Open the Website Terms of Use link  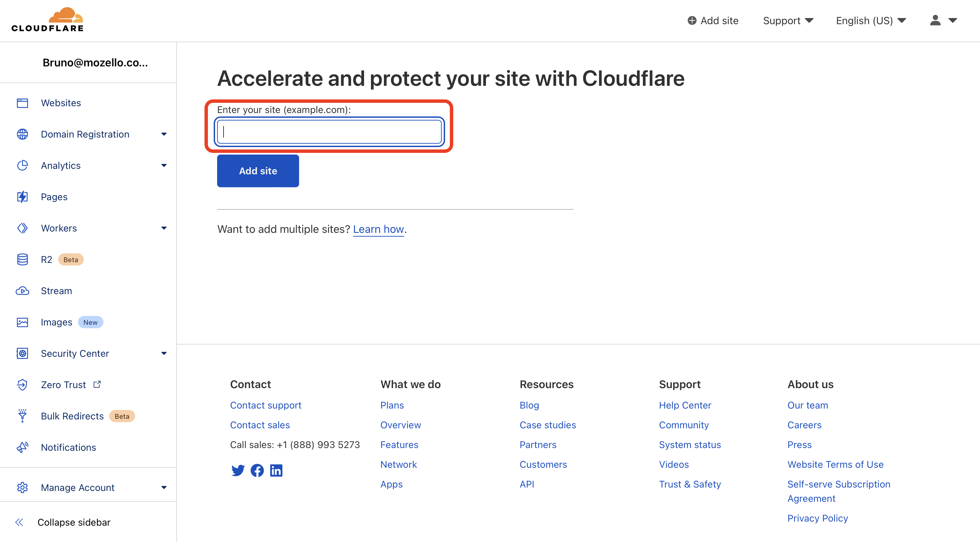point(835,465)
